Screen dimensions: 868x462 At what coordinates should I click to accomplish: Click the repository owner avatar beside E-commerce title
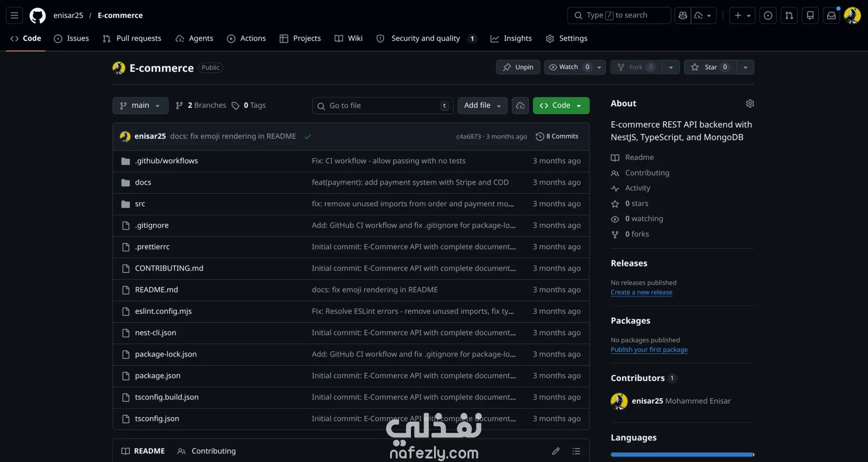click(119, 68)
